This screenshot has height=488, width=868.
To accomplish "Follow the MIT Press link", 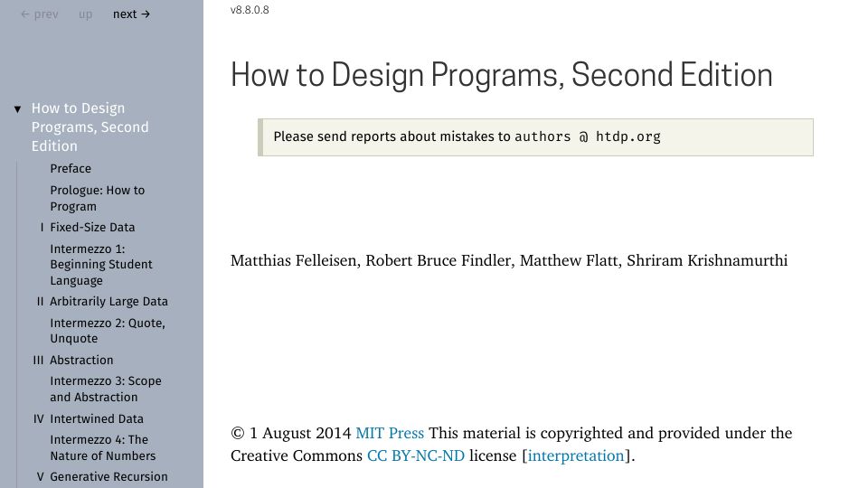I will point(390,433).
